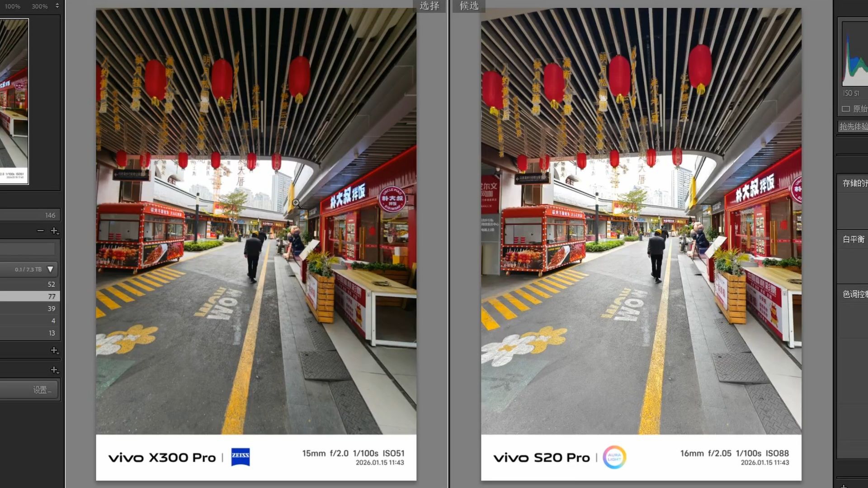The image size is (868, 488).
Task: Click the navigator zoom level up-down arrows
Action: point(57,6)
